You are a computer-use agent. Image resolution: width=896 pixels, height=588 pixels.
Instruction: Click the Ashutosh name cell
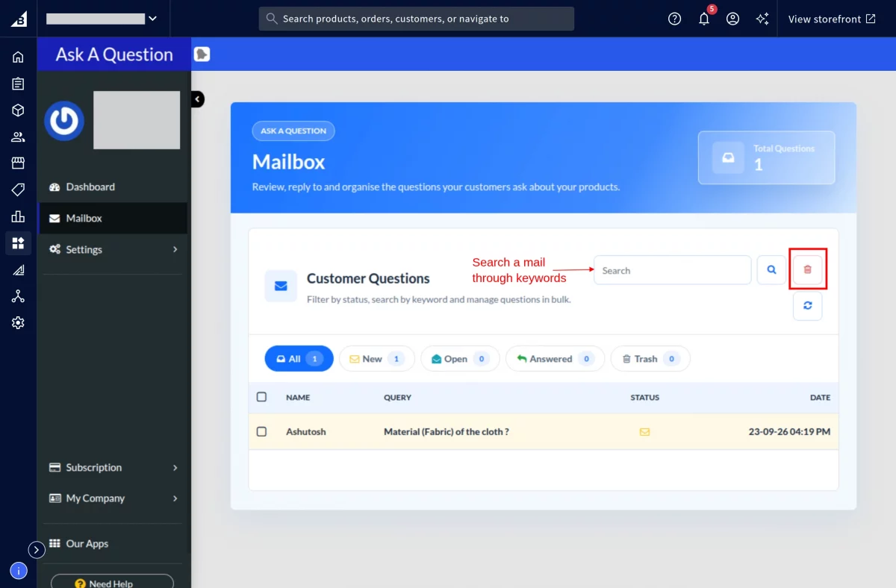306,431
